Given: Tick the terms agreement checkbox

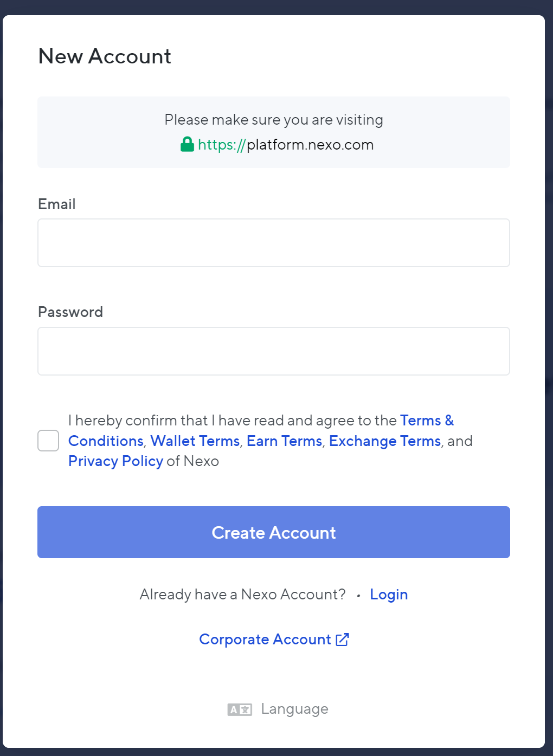Looking at the screenshot, I should tap(48, 441).
